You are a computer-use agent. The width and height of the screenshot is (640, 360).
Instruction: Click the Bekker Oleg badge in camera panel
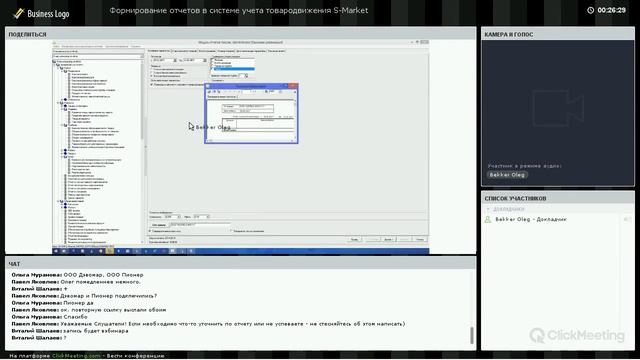[507, 175]
